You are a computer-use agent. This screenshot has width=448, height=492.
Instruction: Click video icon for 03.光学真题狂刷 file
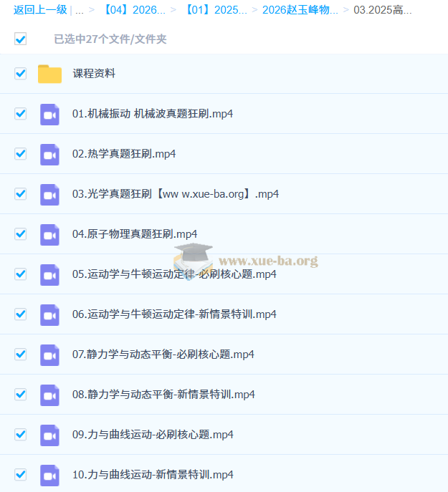[49, 195]
